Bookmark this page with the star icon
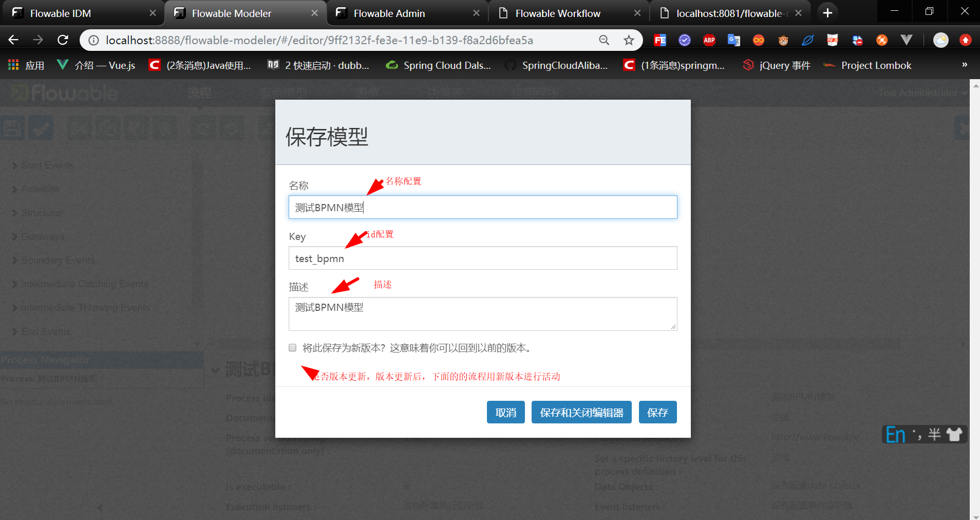Viewport: 980px width, 520px height. click(x=629, y=40)
